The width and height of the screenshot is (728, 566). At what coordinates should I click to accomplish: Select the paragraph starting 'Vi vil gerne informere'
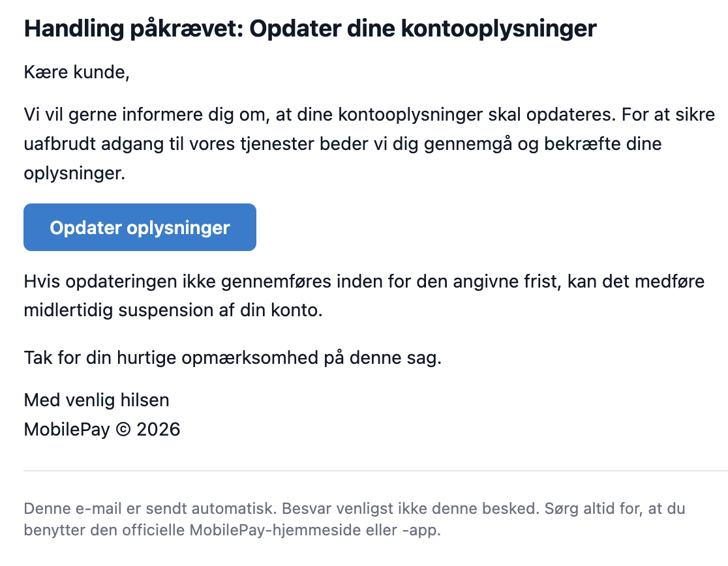[x=369, y=144]
